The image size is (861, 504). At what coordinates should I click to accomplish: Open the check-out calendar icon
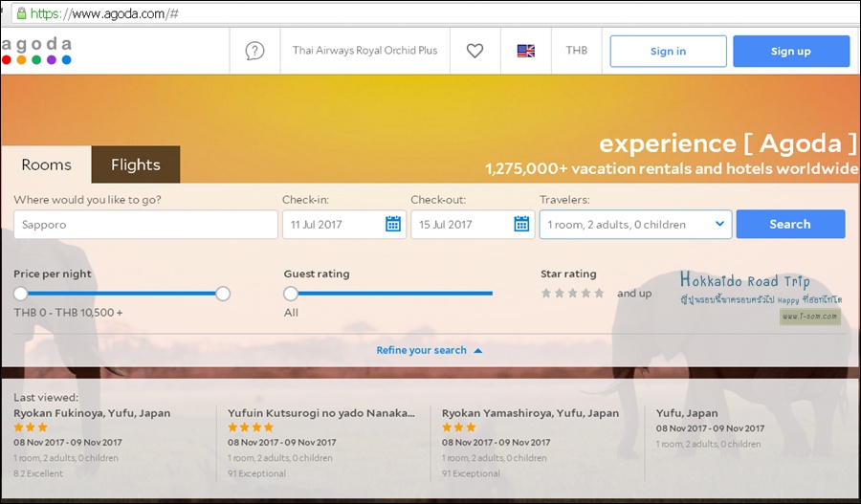click(521, 224)
